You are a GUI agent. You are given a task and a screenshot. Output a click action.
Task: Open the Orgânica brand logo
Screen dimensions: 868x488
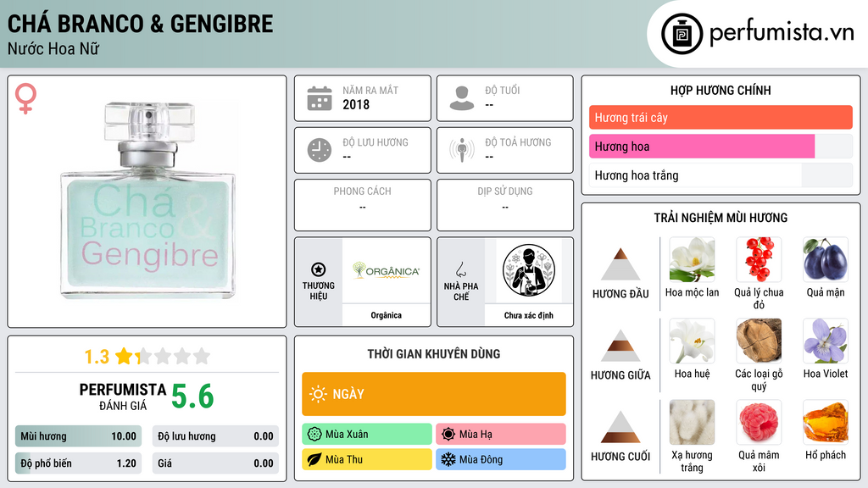click(386, 270)
